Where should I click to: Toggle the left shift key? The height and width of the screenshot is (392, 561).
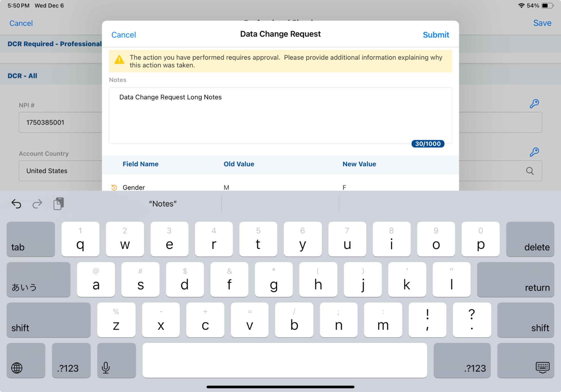[49, 320]
